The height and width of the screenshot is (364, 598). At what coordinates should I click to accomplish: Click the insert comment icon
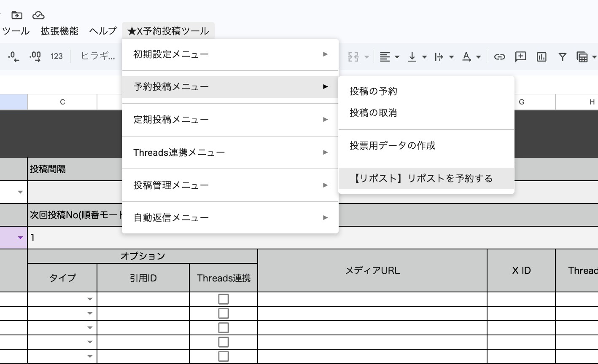pos(521,56)
